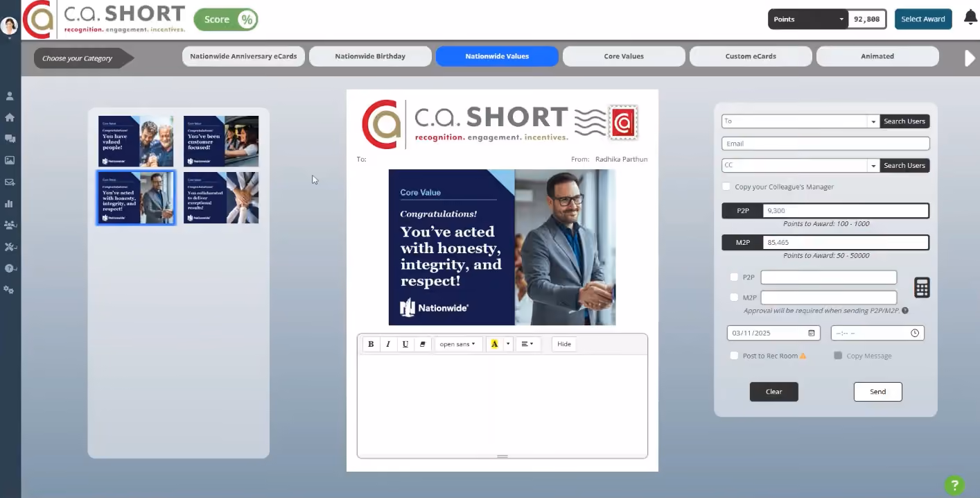Screen dimensions: 980x498
Task: Click the 92,808 points balance value
Action: [x=867, y=19]
